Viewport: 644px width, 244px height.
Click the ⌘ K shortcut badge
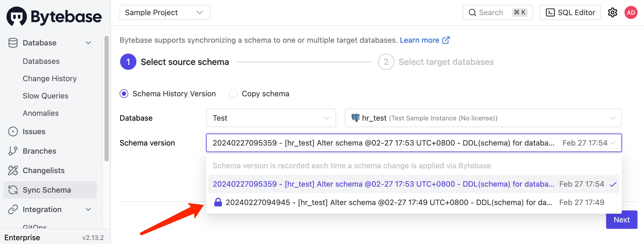point(520,12)
